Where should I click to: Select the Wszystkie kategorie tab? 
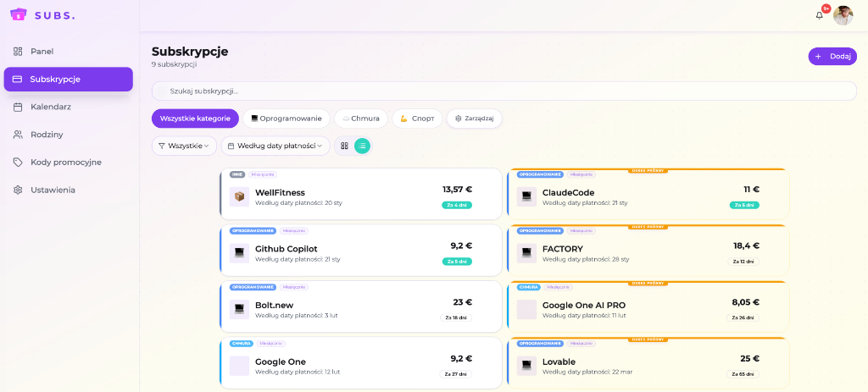click(195, 119)
